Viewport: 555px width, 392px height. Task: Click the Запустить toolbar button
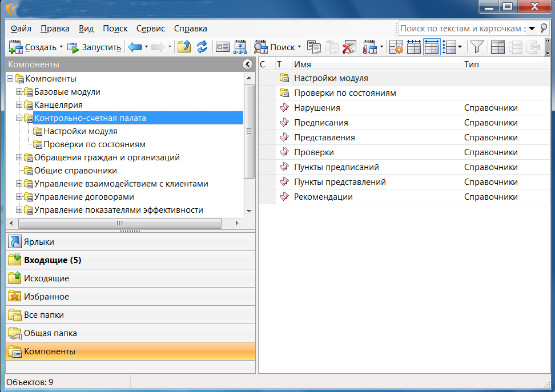pos(94,47)
